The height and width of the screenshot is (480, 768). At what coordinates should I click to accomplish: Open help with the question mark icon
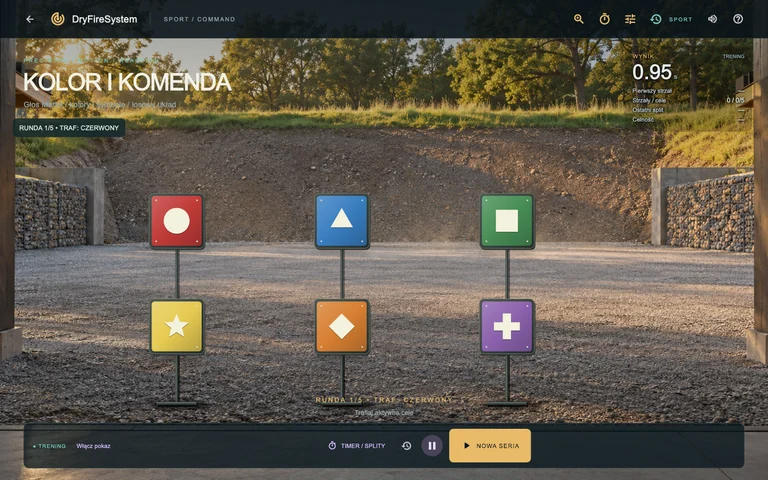[738, 19]
